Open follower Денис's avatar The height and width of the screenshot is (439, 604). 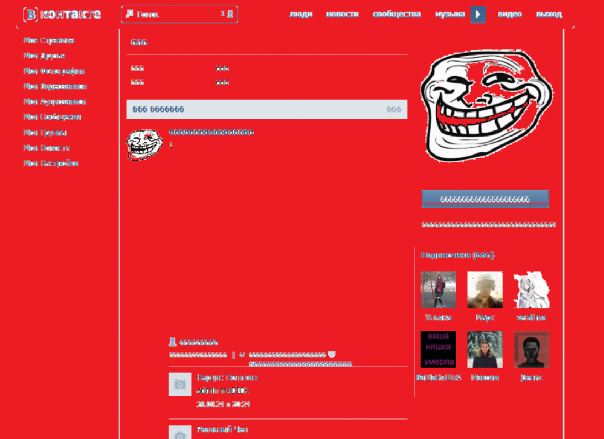[532, 349]
